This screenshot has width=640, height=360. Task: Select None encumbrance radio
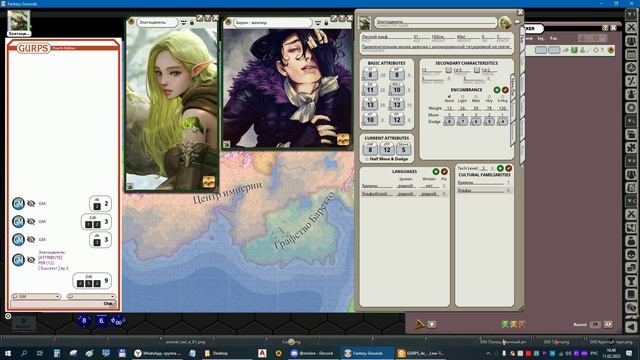pyautogui.click(x=449, y=97)
